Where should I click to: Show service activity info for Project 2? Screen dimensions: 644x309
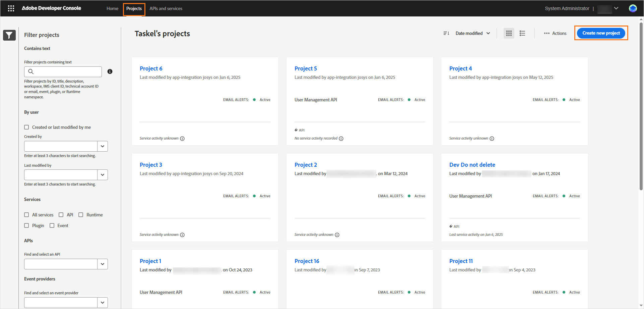[x=337, y=235]
